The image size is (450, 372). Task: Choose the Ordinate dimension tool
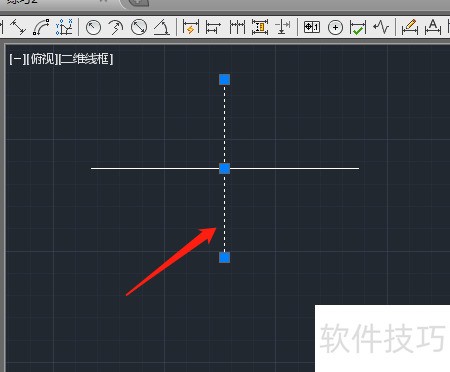click(x=64, y=27)
